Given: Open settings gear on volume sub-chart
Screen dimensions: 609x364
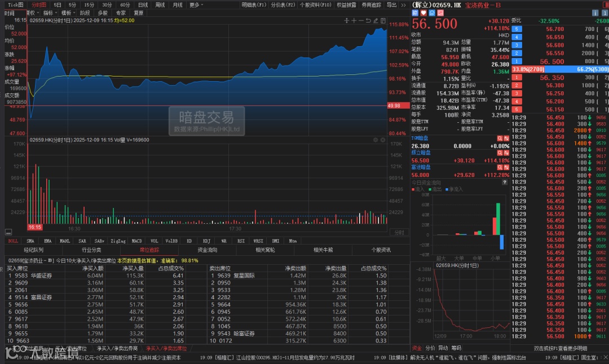Looking at the screenshot, I should pos(376,140).
